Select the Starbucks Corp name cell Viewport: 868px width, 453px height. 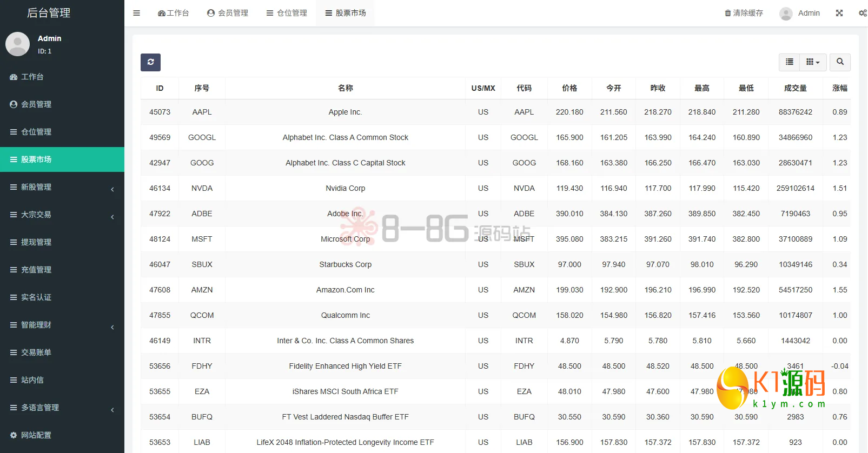pyautogui.click(x=345, y=264)
